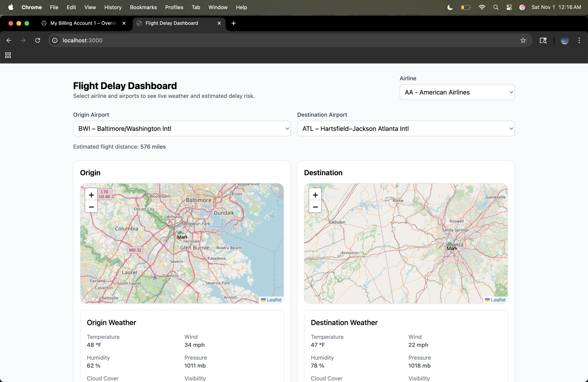
Task: Zoom out on the Destination map
Action: click(x=315, y=207)
